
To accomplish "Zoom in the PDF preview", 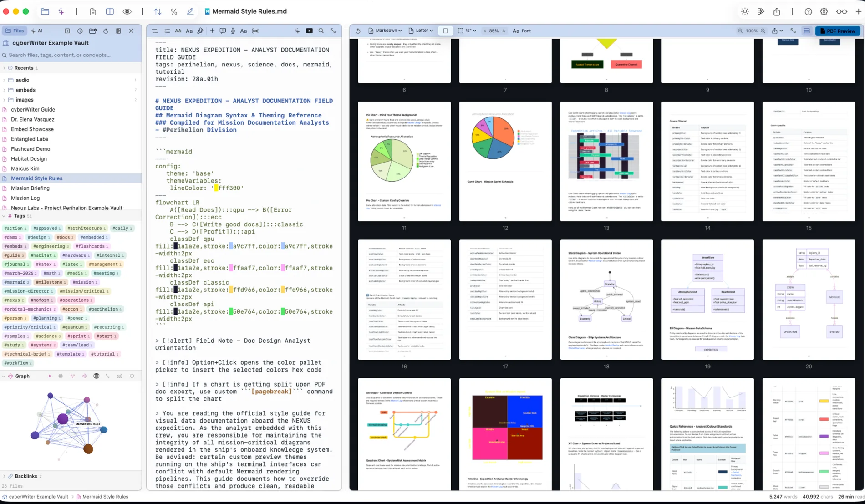I will (763, 31).
